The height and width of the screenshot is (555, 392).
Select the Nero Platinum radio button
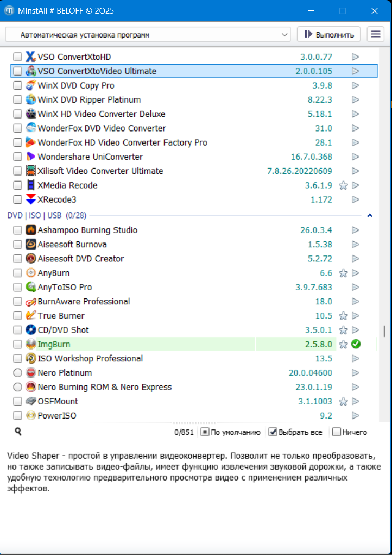click(x=18, y=373)
